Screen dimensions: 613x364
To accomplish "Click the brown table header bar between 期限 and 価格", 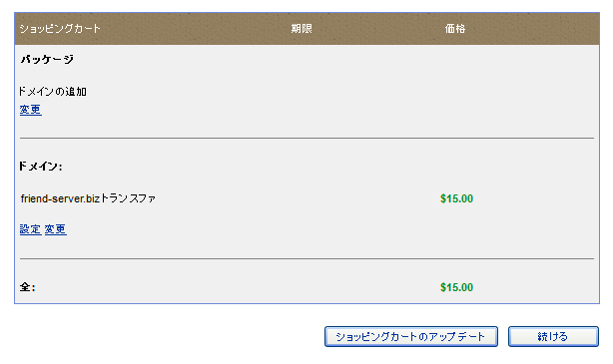I will pyautogui.click(x=378, y=29).
